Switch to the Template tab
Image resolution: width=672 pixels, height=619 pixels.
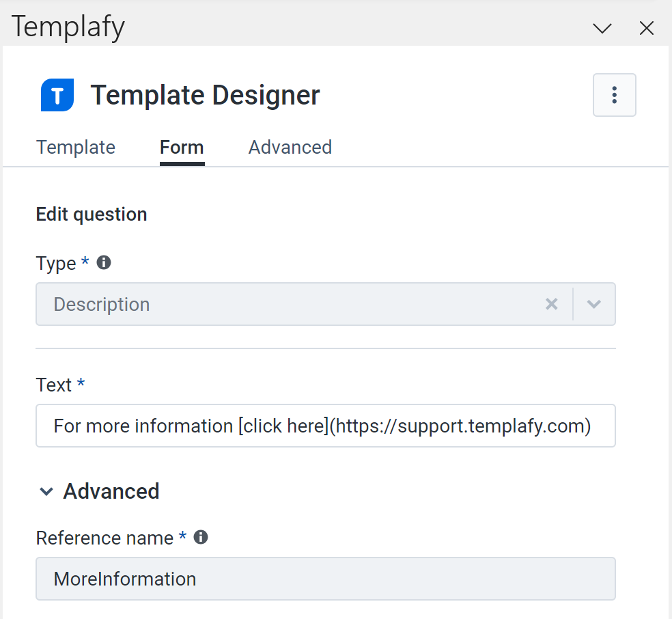click(x=76, y=148)
